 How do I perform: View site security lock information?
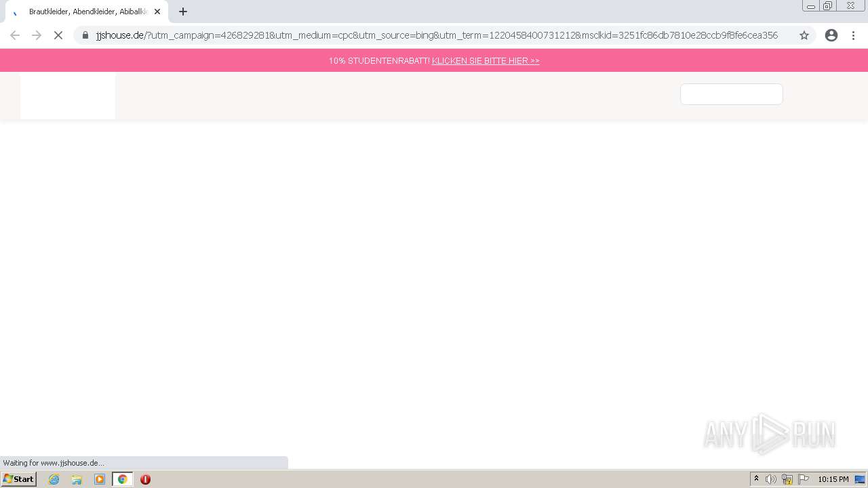click(85, 35)
